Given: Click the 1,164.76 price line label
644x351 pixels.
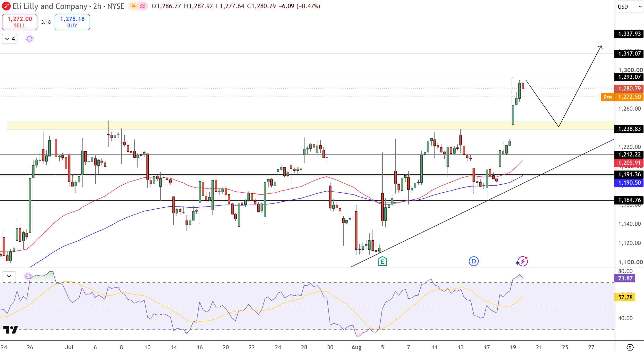Looking at the screenshot, I should [629, 200].
